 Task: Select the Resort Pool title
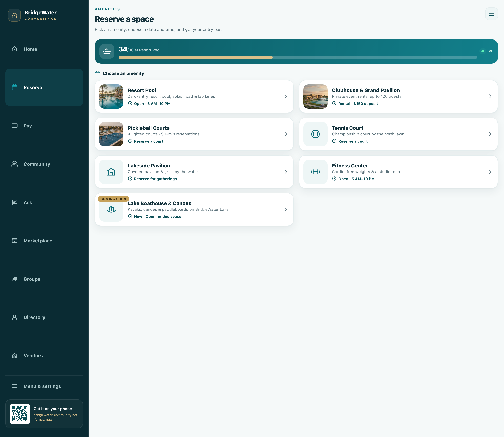coord(142,90)
